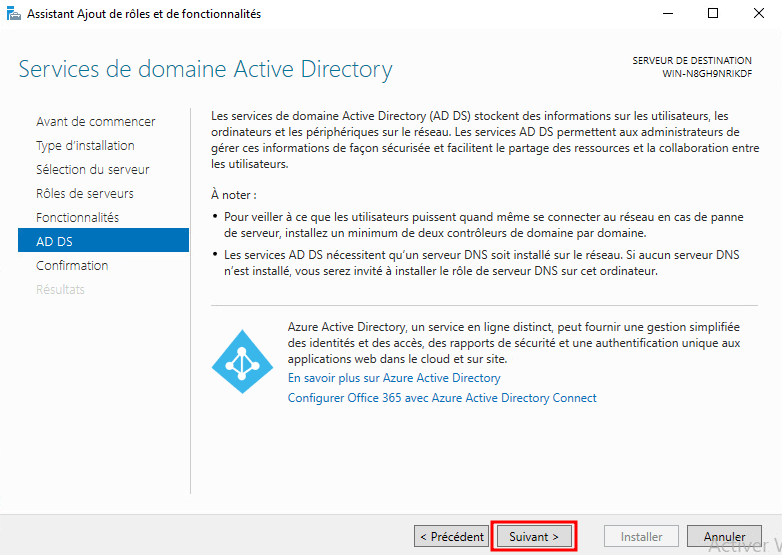The image size is (782, 555).
Task: Open the Fonctionnalités step
Action: (77, 217)
